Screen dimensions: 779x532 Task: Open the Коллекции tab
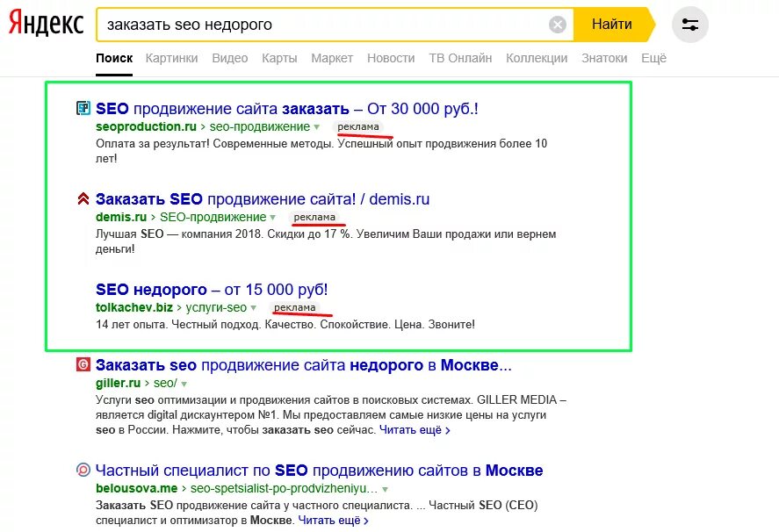[x=537, y=58]
